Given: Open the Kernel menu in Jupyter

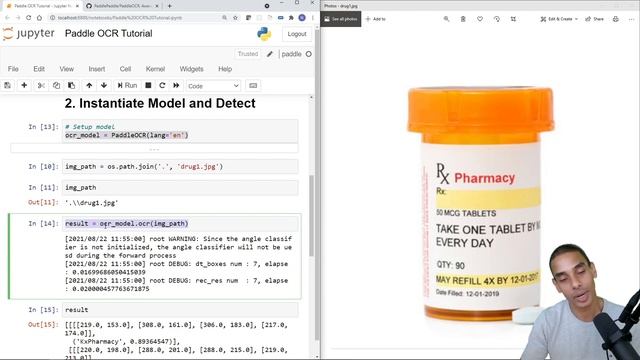Looking at the screenshot, I should [x=155, y=69].
